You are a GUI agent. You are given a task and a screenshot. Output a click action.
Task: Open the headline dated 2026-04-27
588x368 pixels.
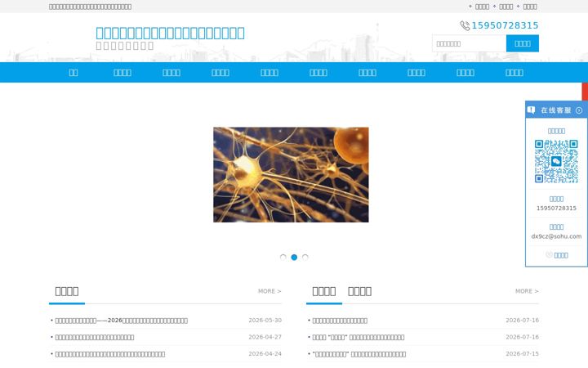(95, 337)
